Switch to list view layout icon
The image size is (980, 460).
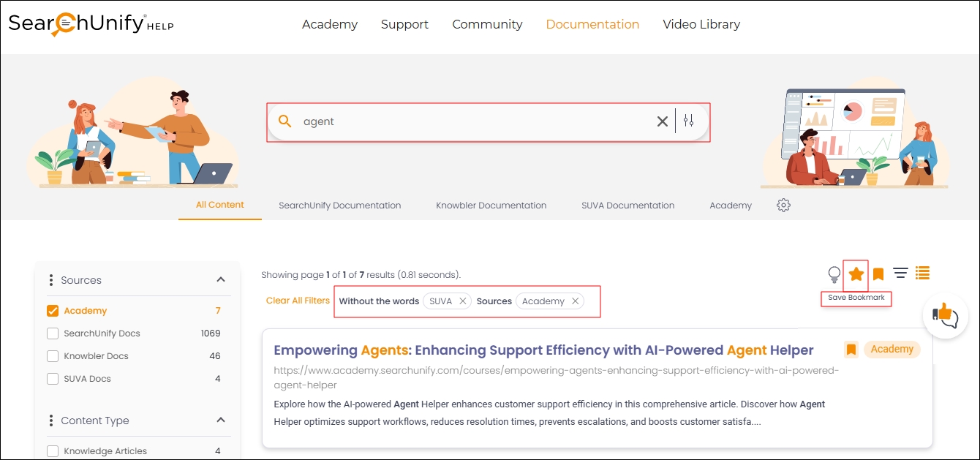click(x=922, y=274)
